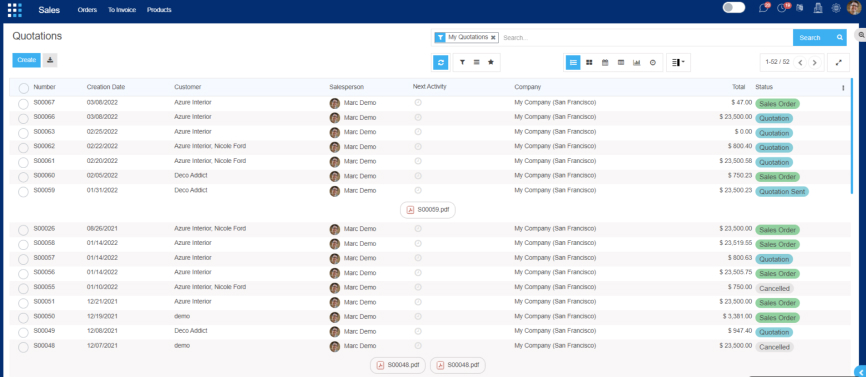Remove the My Quotations filter tag

(493, 38)
